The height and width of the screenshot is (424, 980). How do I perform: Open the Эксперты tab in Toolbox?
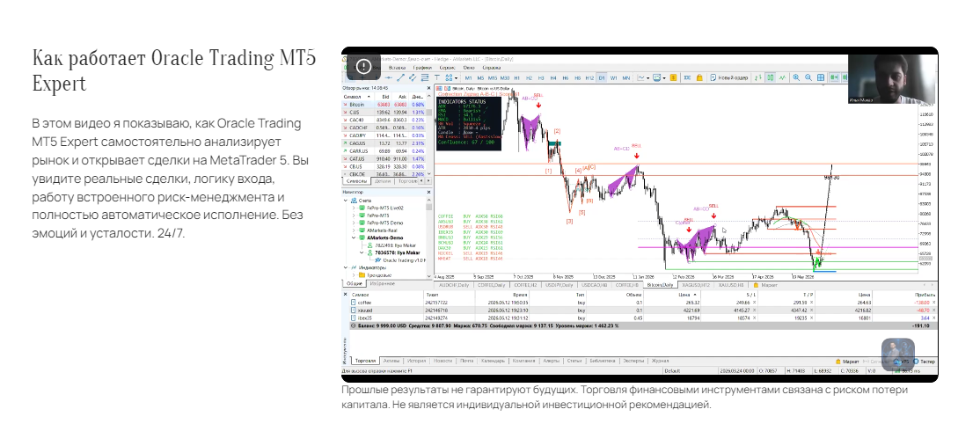pyautogui.click(x=632, y=361)
